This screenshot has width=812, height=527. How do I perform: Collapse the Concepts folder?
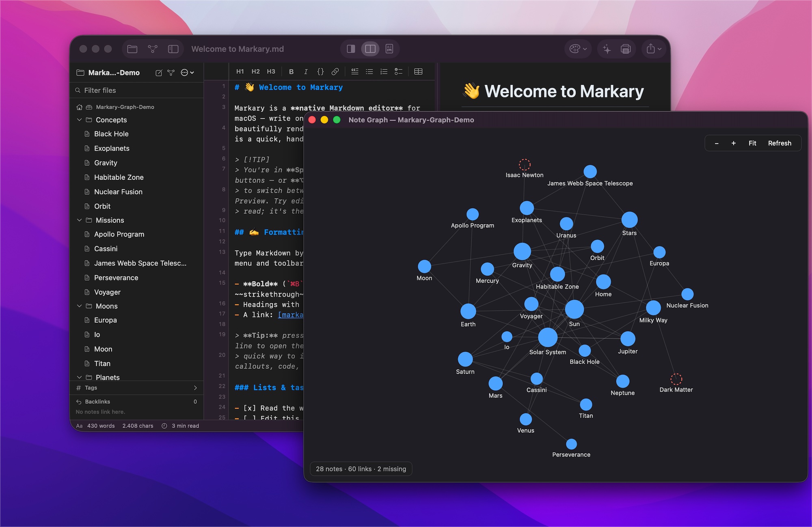pos(79,120)
